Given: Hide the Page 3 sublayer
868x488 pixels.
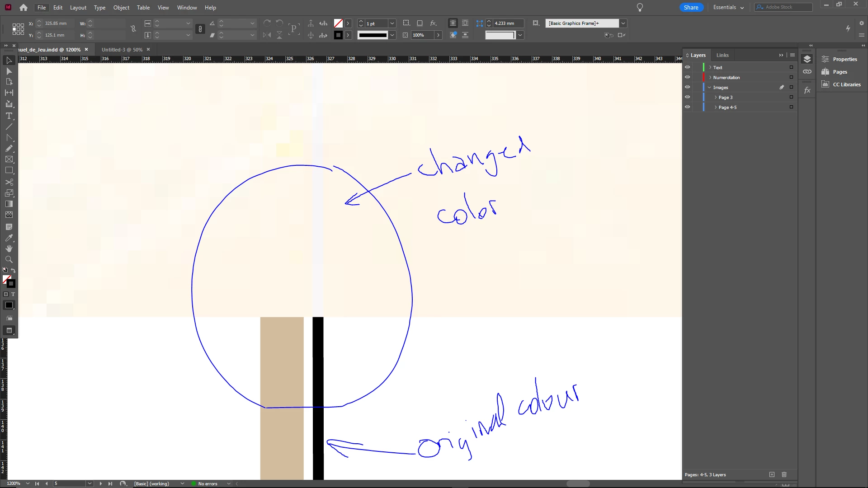Looking at the screenshot, I should pyautogui.click(x=687, y=97).
